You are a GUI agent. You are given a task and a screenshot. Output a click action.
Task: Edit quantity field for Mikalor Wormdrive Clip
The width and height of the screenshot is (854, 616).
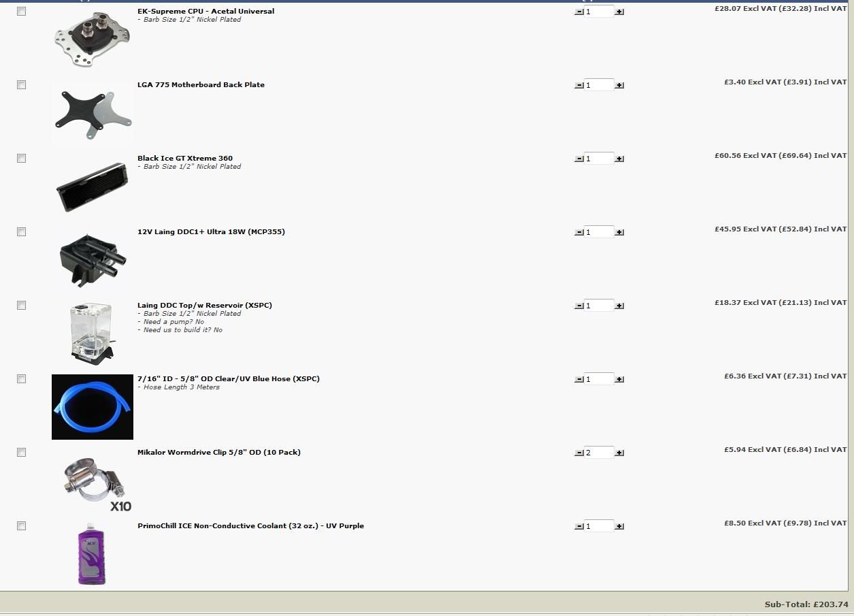(x=599, y=453)
